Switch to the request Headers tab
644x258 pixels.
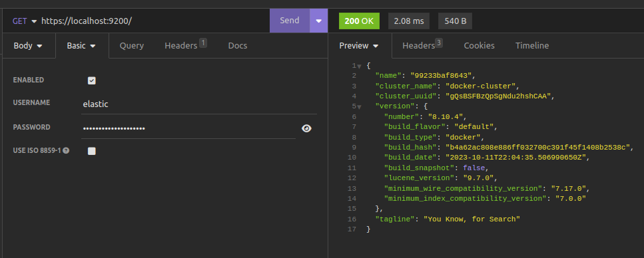coord(185,45)
